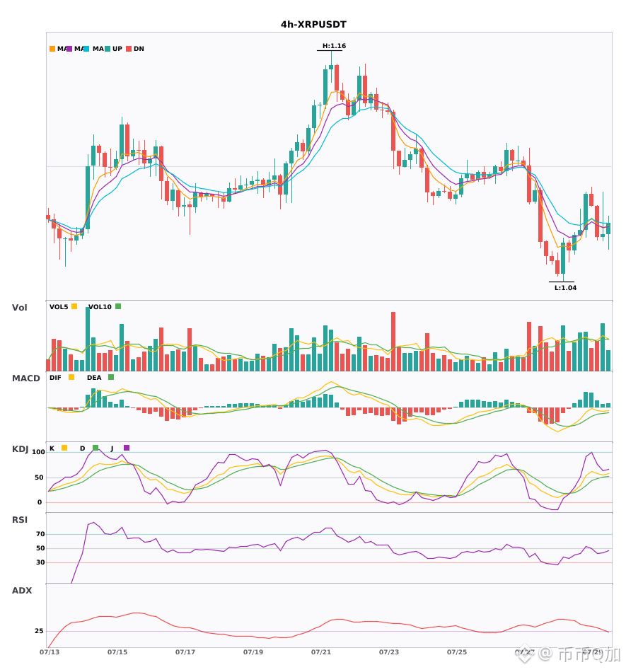
Task: Click the red DN legend swatch
Action: point(129,49)
